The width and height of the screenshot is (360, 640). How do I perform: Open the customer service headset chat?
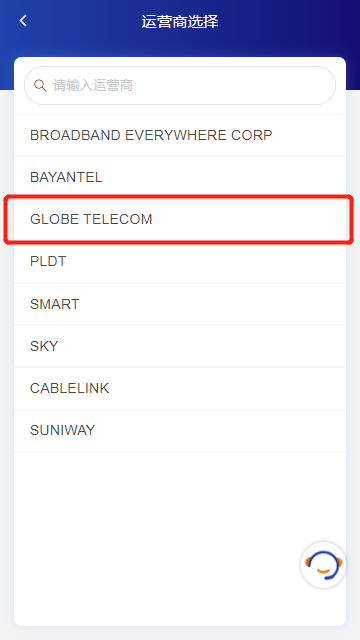[x=323, y=565]
